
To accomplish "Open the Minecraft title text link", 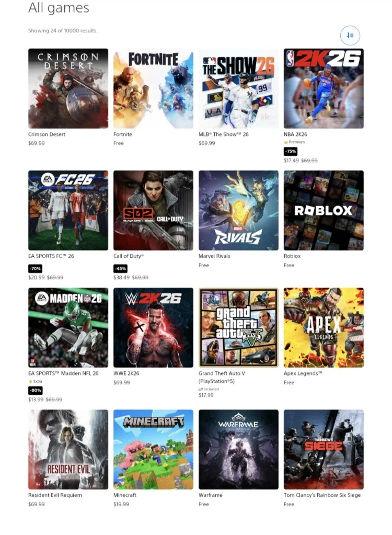I will pos(125,495).
